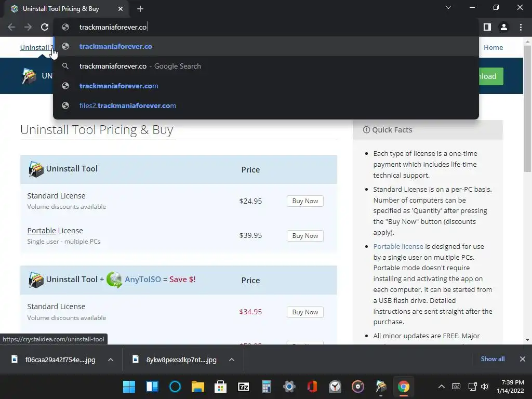Open the tab search dropdown arrow
This screenshot has width=532, height=399.
coord(448,7)
